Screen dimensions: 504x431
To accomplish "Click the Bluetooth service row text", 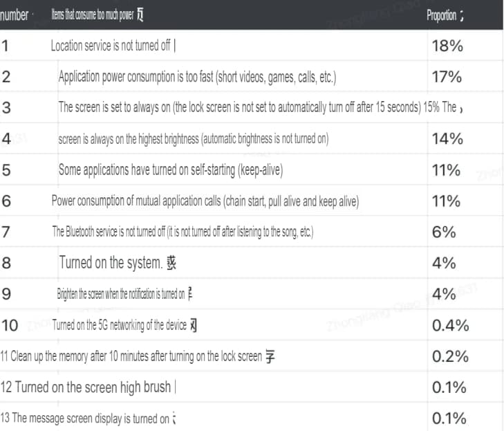I will [183, 232].
